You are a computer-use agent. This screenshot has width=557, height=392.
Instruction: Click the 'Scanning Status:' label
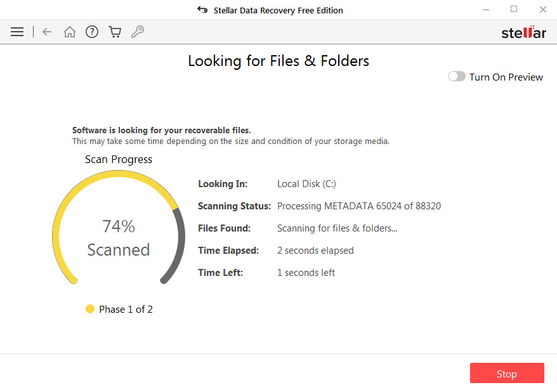(x=234, y=206)
